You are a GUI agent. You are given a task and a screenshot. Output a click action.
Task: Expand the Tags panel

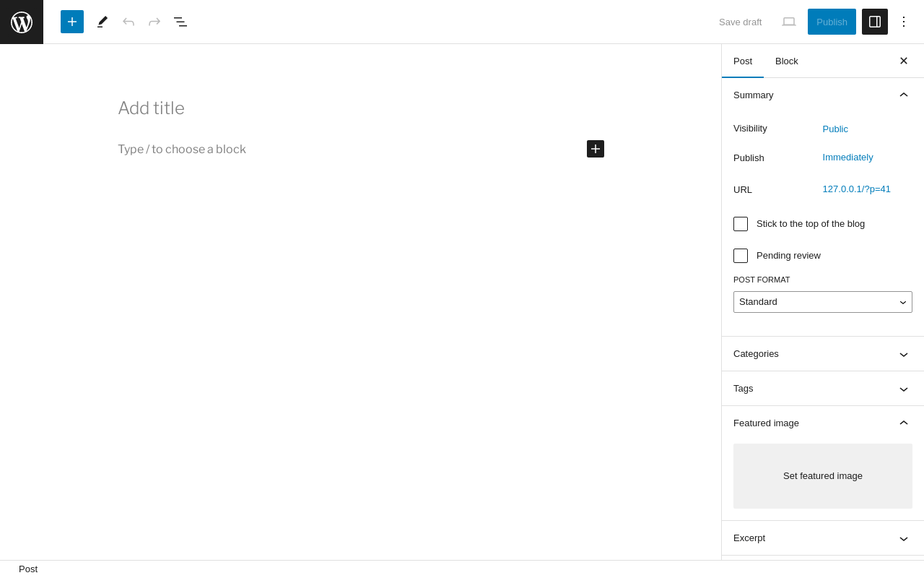pyautogui.click(x=823, y=389)
